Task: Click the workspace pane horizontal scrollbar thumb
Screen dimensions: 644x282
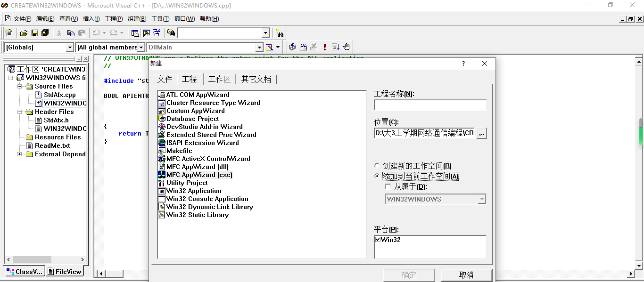Action: coord(32,259)
